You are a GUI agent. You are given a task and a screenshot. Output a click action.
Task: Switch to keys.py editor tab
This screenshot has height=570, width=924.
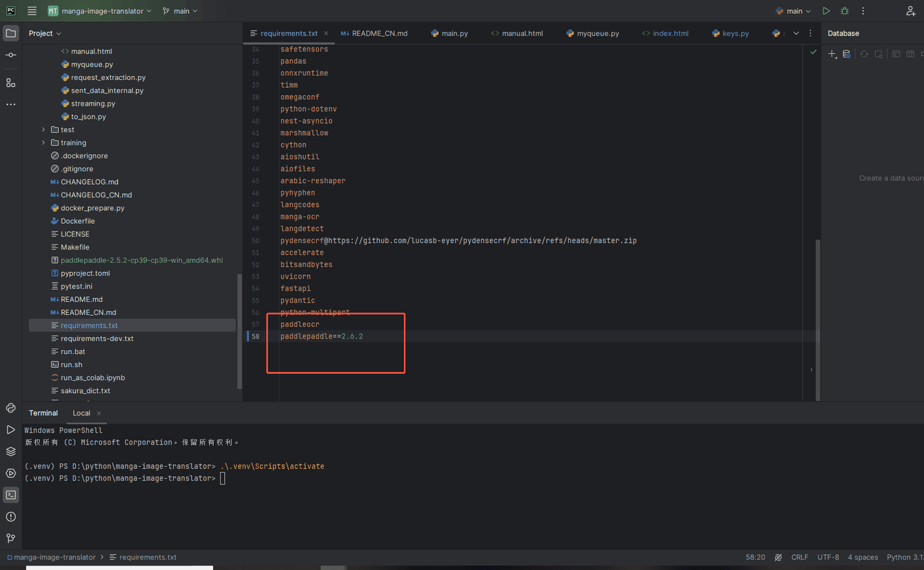coord(731,33)
